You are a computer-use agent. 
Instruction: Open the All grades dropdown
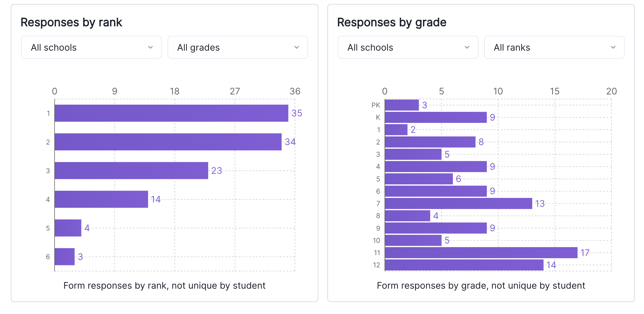[x=238, y=47]
